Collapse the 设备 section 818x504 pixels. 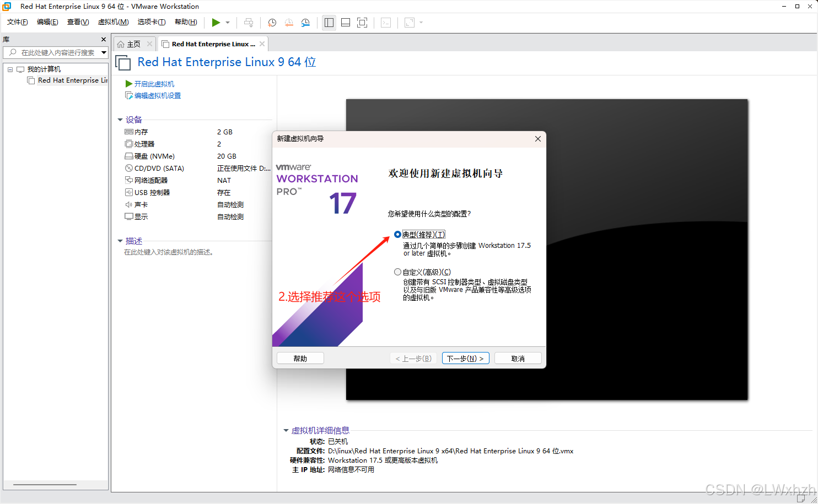pyautogui.click(x=120, y=120)
